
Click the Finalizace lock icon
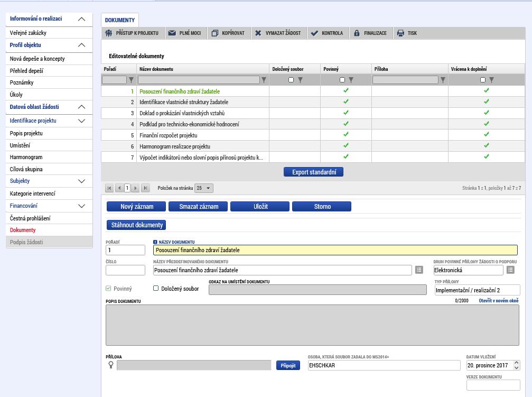(357, 33)
